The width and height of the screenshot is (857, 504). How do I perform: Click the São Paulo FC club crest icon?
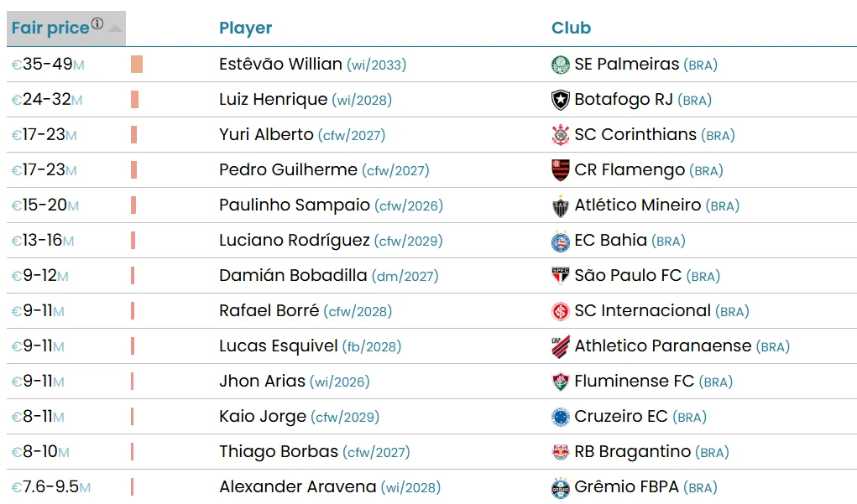(560, 276)
